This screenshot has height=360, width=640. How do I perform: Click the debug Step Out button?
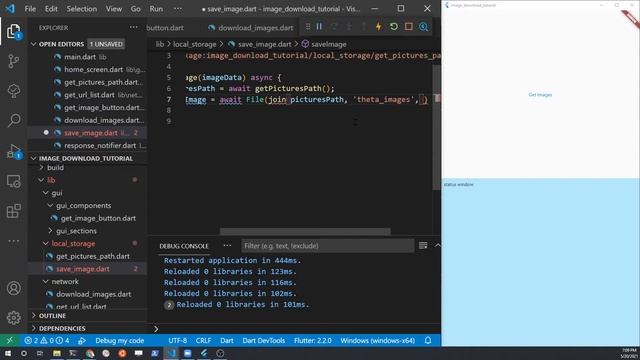364,27
